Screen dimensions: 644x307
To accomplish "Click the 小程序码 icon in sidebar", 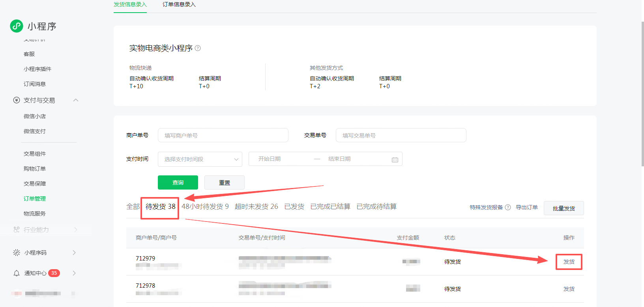I will point(17,253).
